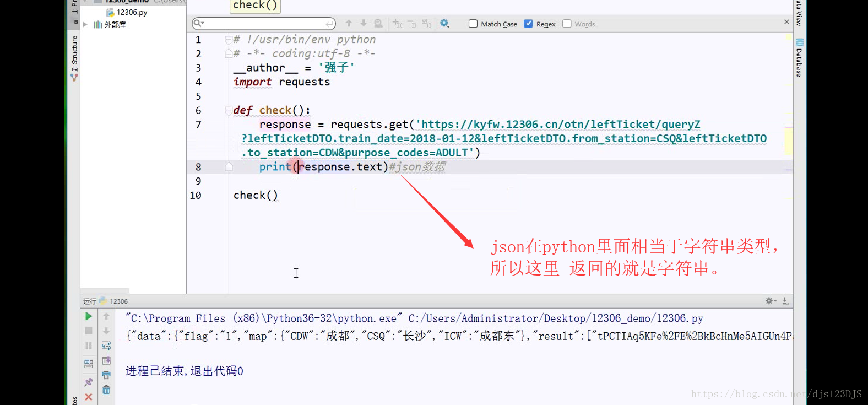Expand the 外部库 node in project tree
Viewport: 868px width, 405px height.
coord(85,24)
